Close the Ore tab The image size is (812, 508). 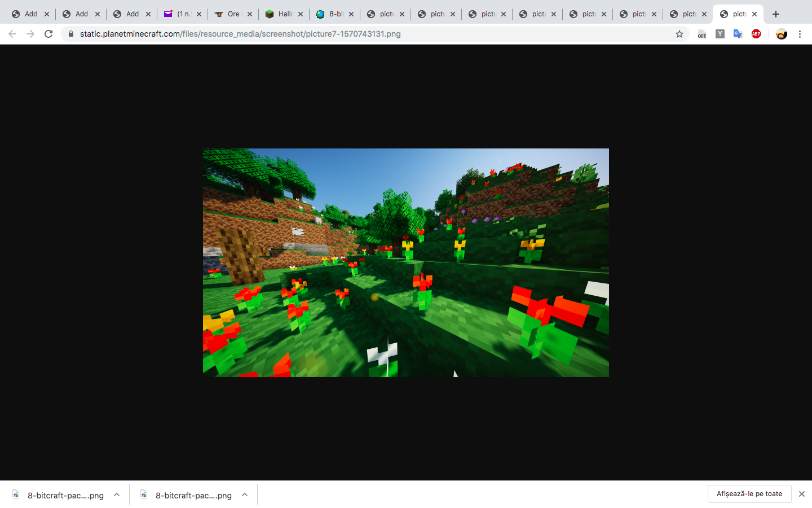pyautogui.click(x=250, y=14)
